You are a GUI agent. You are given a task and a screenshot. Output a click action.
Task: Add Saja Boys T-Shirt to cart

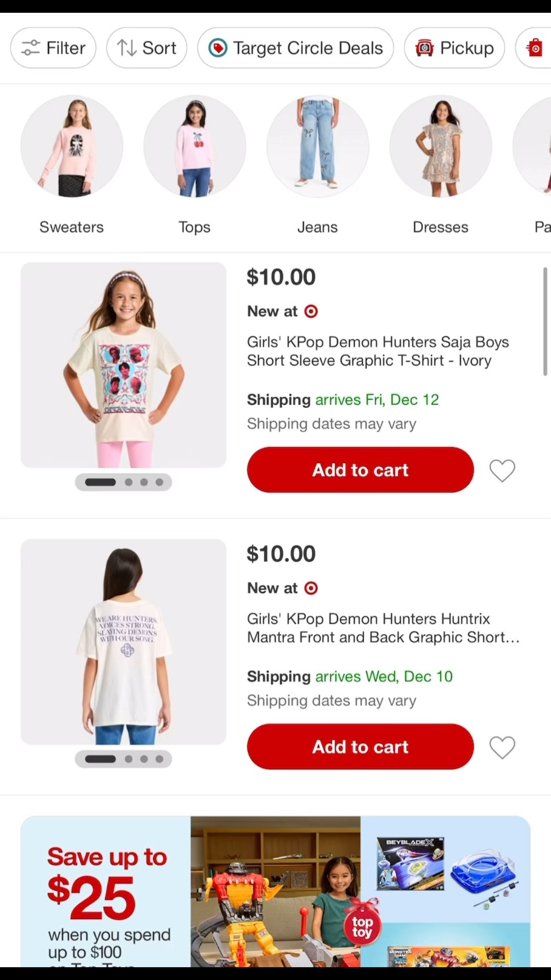coord(360,470)
